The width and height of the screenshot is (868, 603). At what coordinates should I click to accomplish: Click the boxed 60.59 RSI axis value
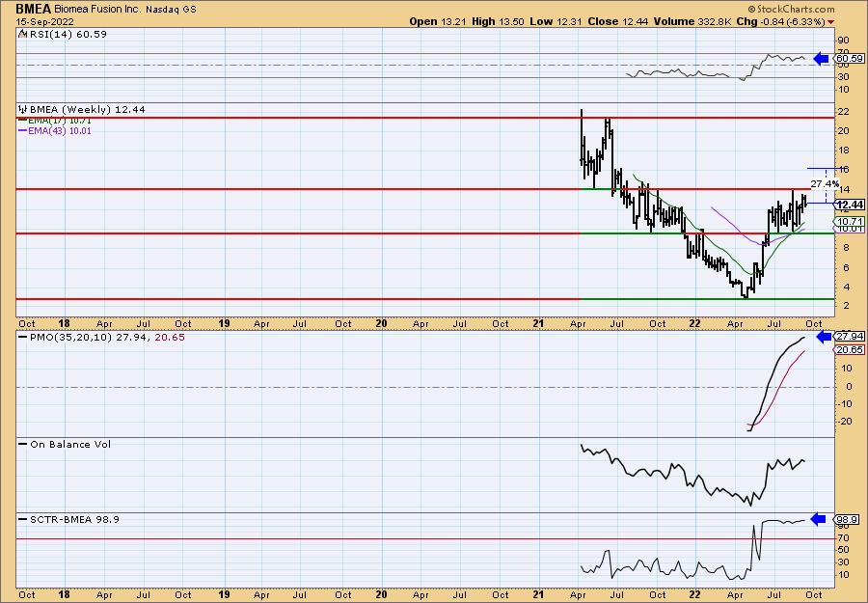[x=850, y=58]
